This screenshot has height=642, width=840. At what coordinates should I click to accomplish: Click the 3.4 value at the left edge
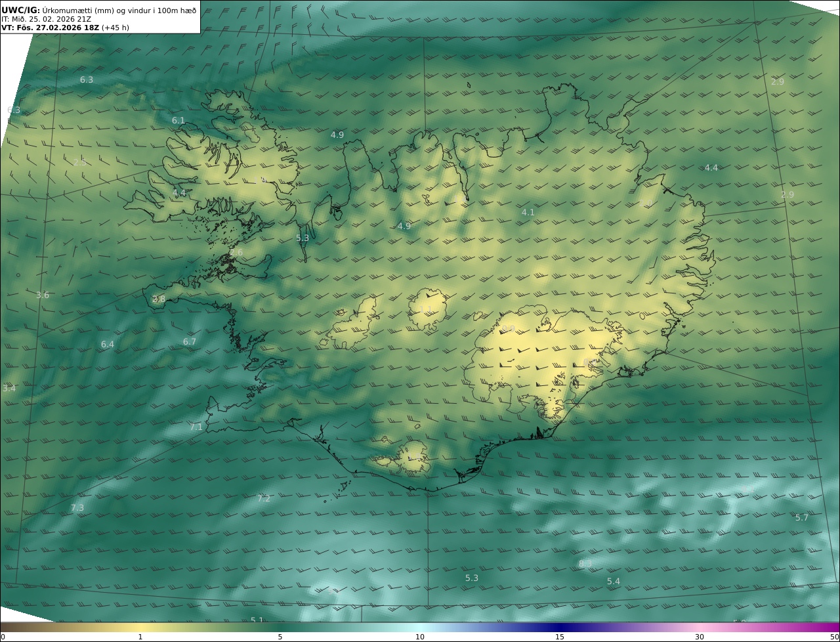click(9, 389)
